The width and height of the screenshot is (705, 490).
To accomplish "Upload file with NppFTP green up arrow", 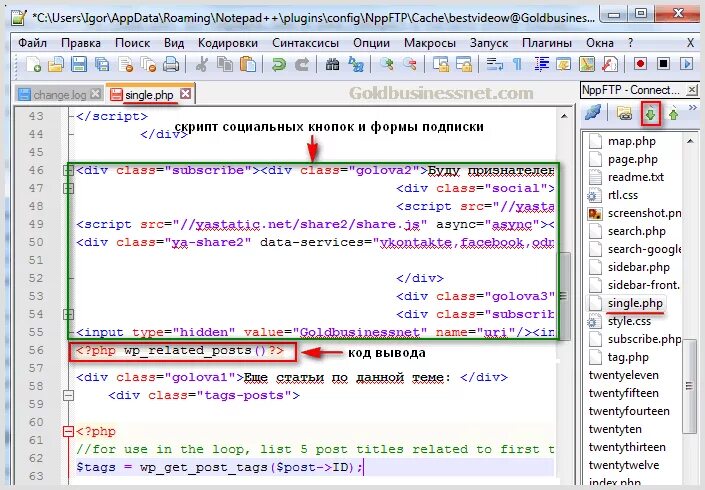I will (x=673, y=114).
